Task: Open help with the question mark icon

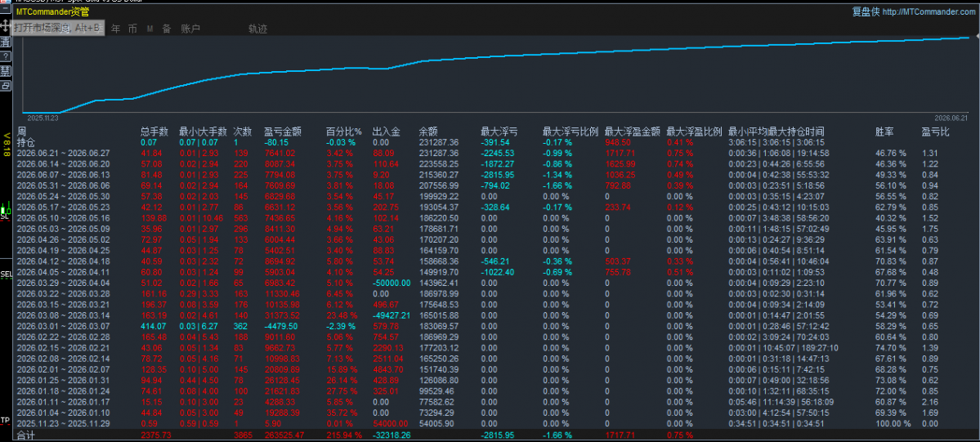Action: (5, 56)
